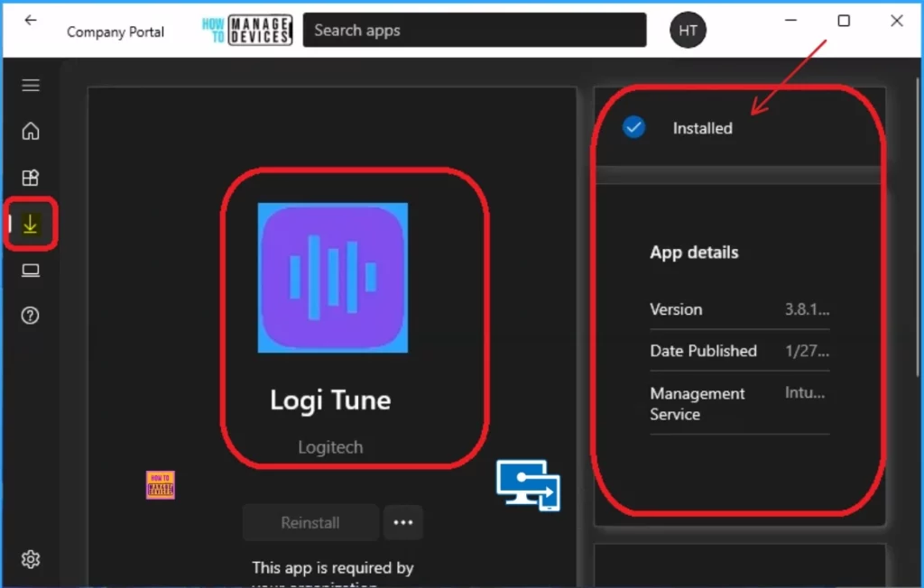The height and width of the screenshot is (588, 924).
Task: Select the Installed status text
Action: [x=702, y=128]
